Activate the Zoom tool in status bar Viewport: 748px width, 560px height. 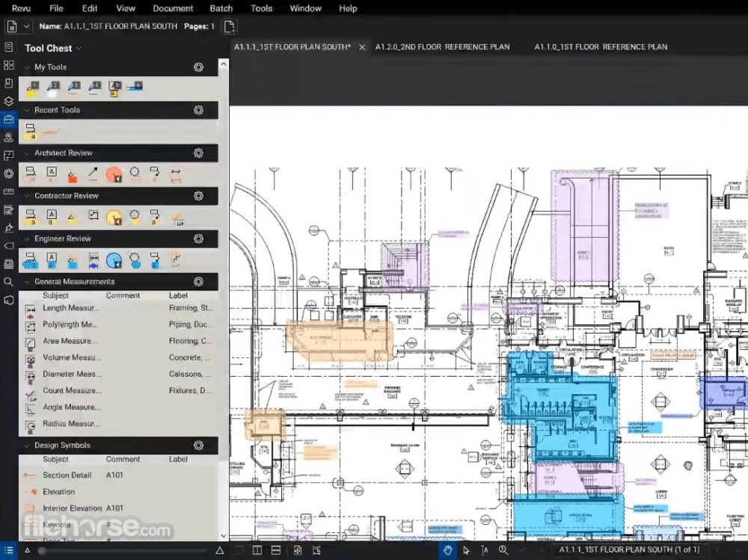(503, 550)
